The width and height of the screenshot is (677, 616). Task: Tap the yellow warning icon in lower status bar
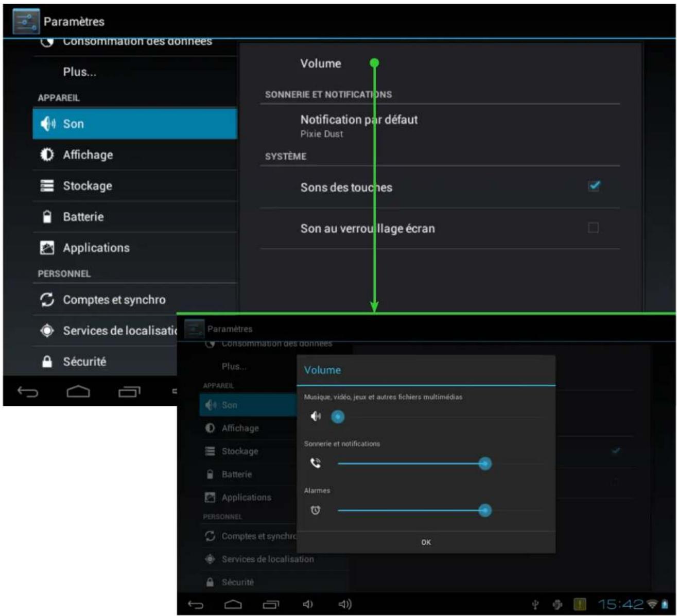580,604
